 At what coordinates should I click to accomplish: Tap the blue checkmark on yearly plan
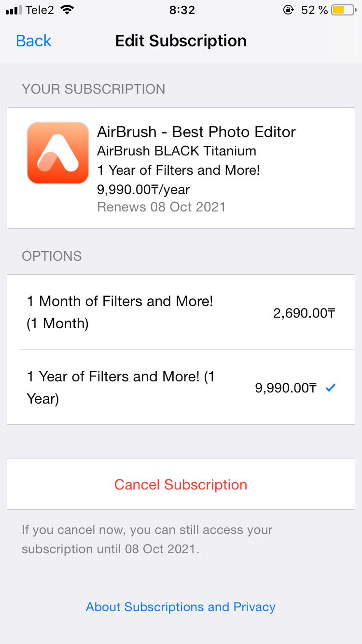click(331, 388)
